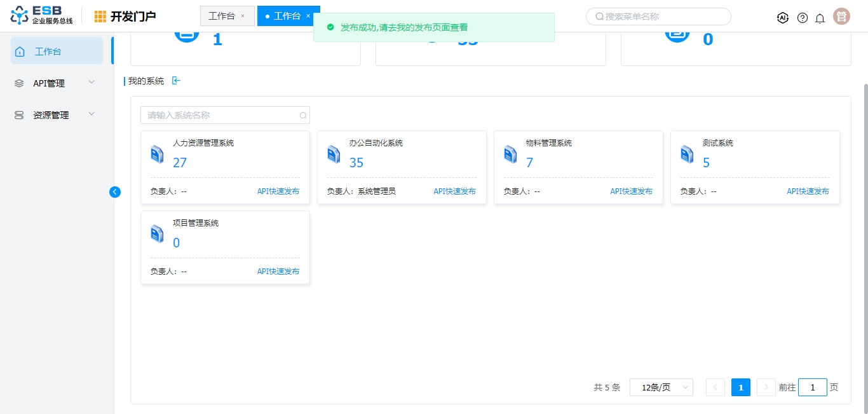Open the help question mark icon
The width and height of the screenshot is (868, 414).
pos(803,18)
